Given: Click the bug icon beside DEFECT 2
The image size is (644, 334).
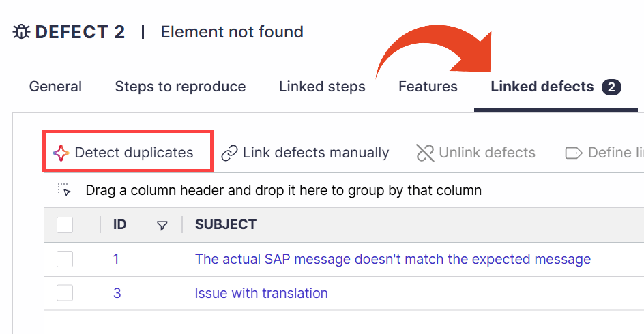Looking at the screenshot, I should pos(21,31).
